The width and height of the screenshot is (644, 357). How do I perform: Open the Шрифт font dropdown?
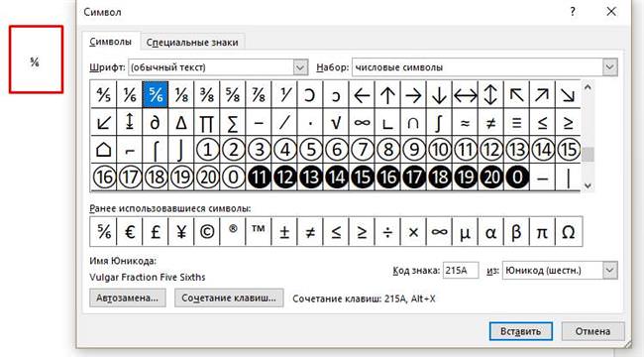[300, 67]
